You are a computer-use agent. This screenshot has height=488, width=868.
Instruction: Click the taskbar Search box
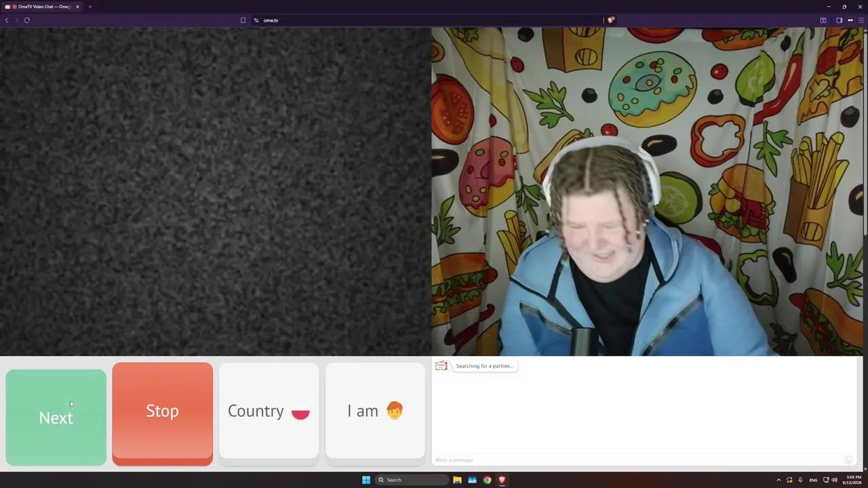tap(412, 480)
